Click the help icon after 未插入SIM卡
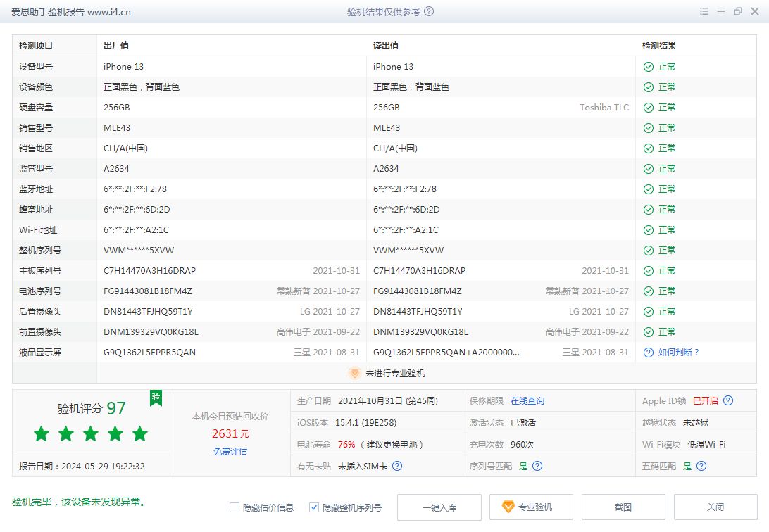The image size is (769, 532). (397, 466)
